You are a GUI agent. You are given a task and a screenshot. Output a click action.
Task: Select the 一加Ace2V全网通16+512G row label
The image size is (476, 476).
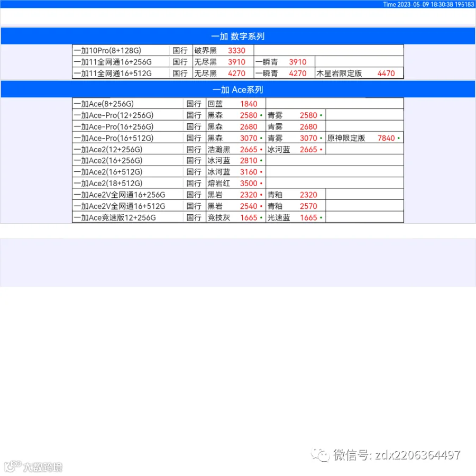click(x=128, y=206)
